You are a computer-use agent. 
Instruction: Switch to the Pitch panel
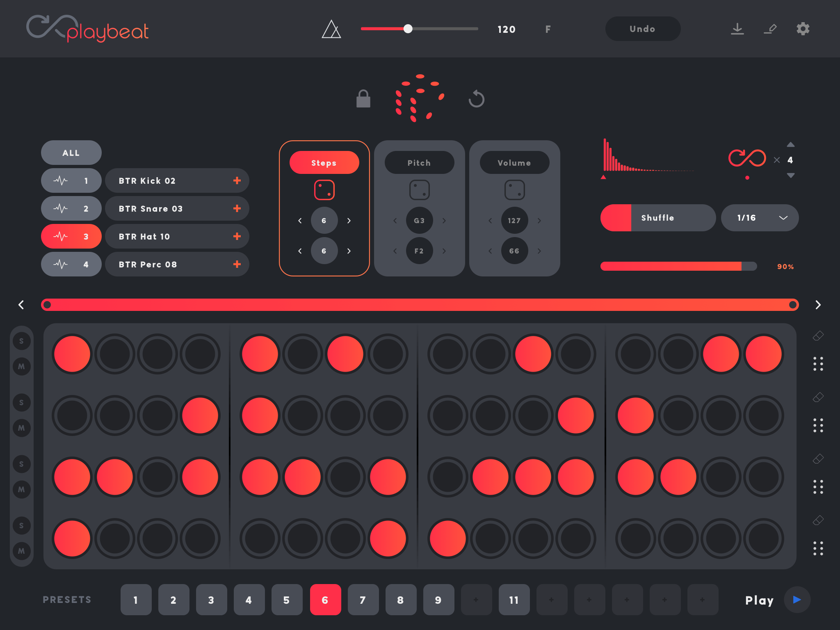coord(420,162)
